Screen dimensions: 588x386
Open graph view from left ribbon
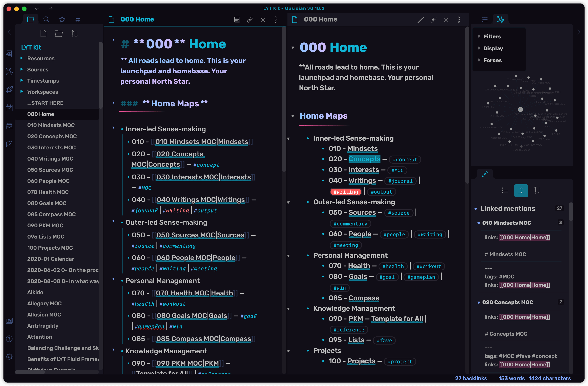pos(9,72)
